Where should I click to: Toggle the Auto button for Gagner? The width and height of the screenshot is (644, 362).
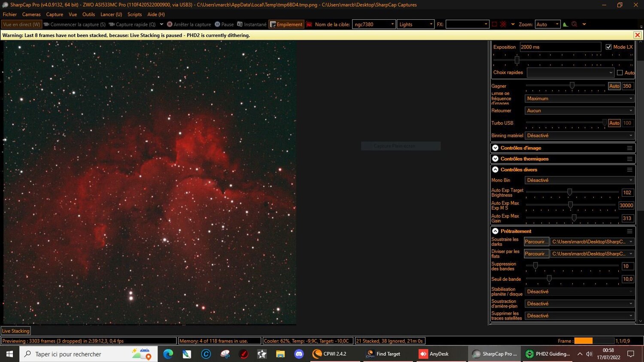click(614, 86)
